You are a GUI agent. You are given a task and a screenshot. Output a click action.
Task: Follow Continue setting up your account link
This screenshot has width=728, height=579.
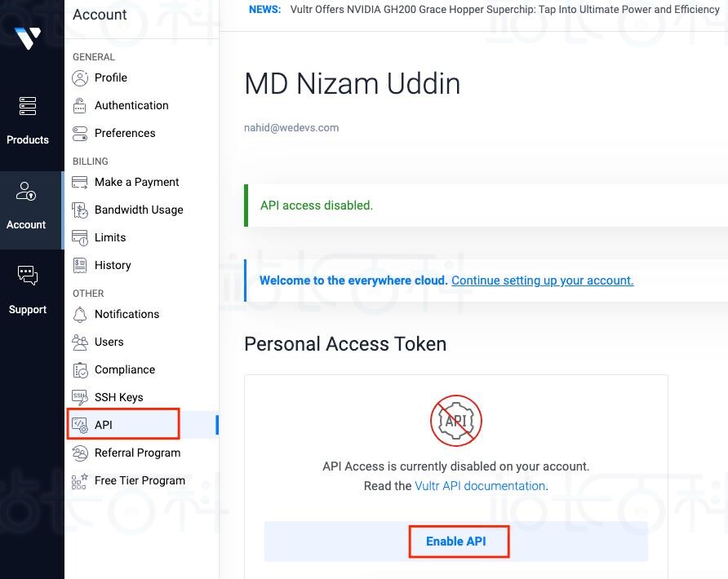542,281
